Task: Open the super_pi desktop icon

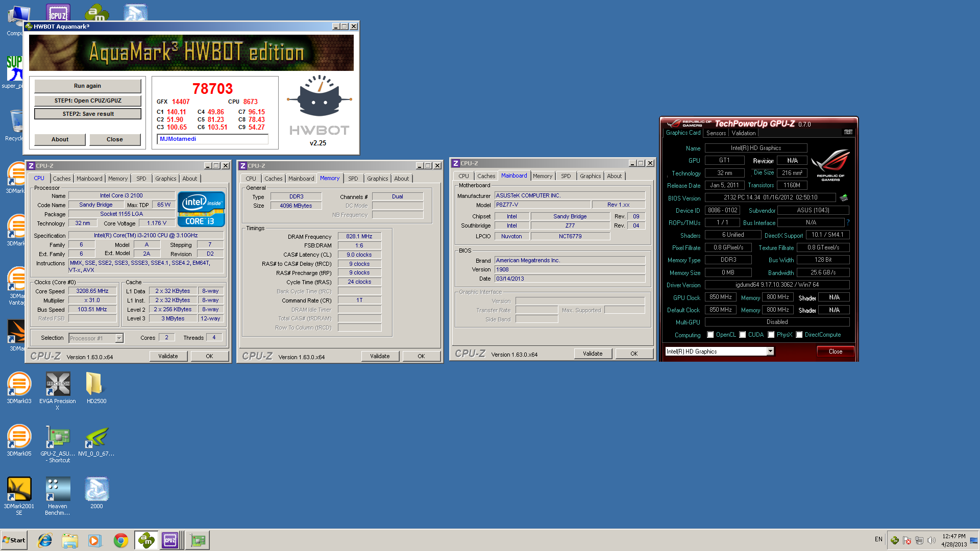Action: click(x=14, y=71)
